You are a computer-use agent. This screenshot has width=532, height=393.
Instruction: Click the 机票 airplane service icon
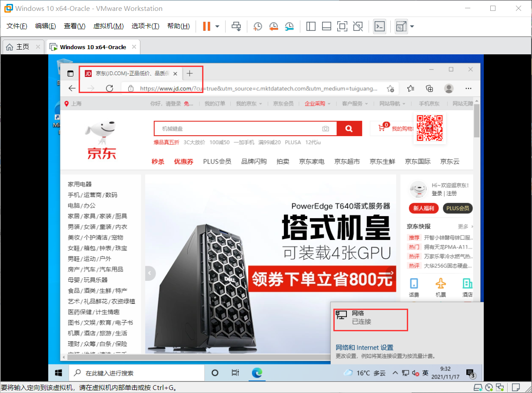441,287
